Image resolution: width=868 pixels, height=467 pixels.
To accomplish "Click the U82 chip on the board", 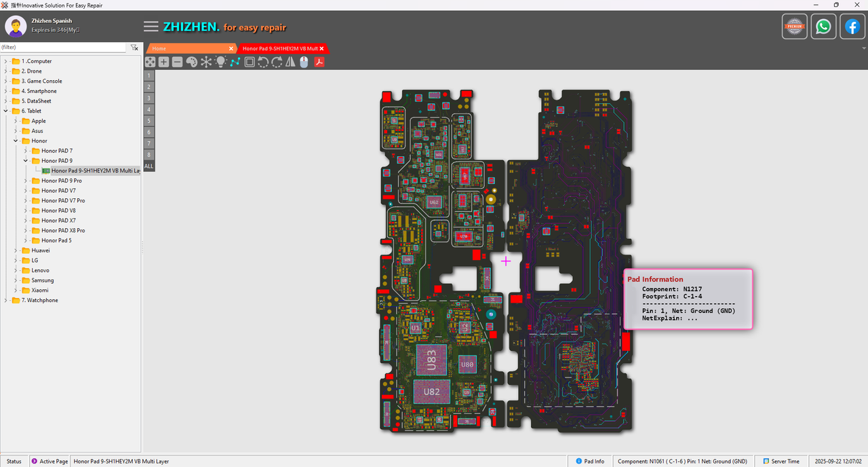I will 432,392.
